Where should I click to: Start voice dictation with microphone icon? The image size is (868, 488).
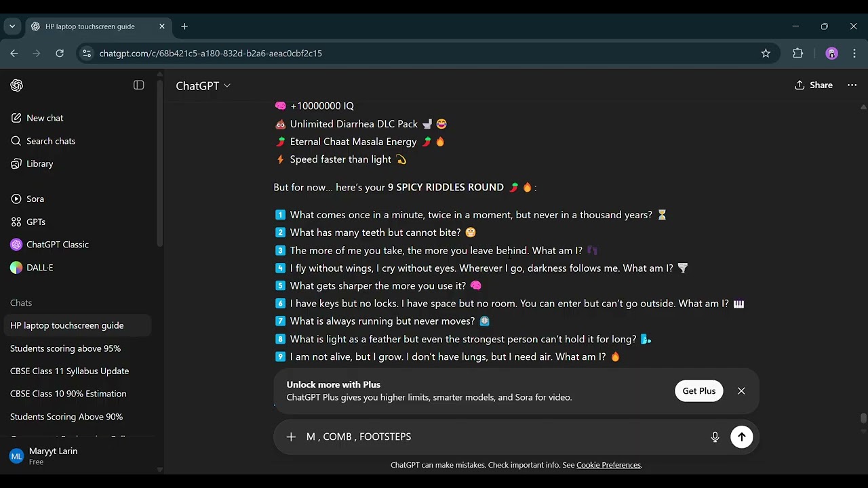tap(715, 437)
